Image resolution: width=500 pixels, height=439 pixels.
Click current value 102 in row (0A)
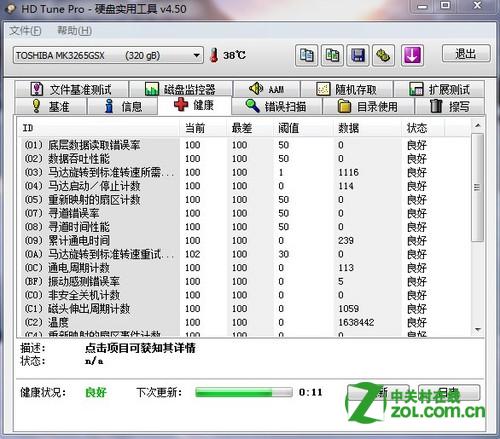point(193,254)
